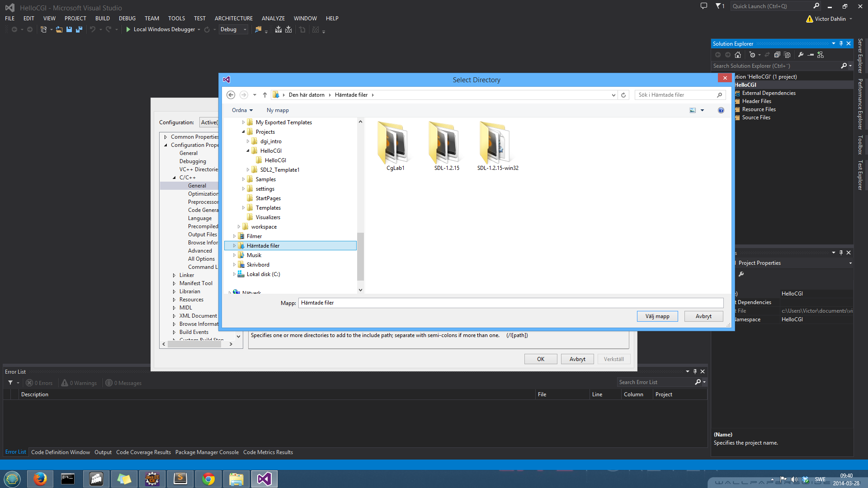Click View Class Diagram icon

click(821, 55)
